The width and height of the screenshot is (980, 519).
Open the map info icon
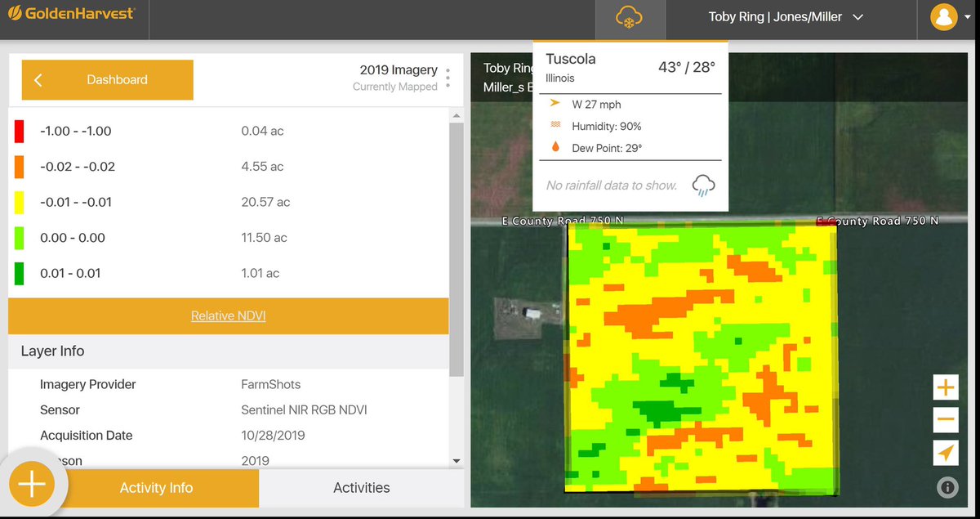point(947,488)
